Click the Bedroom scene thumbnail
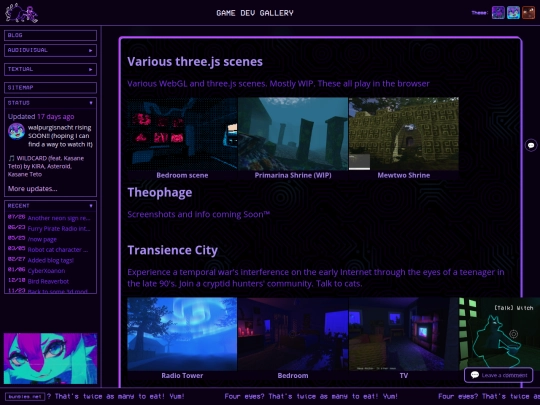This screenshot has height=405, width=540. 182,134
